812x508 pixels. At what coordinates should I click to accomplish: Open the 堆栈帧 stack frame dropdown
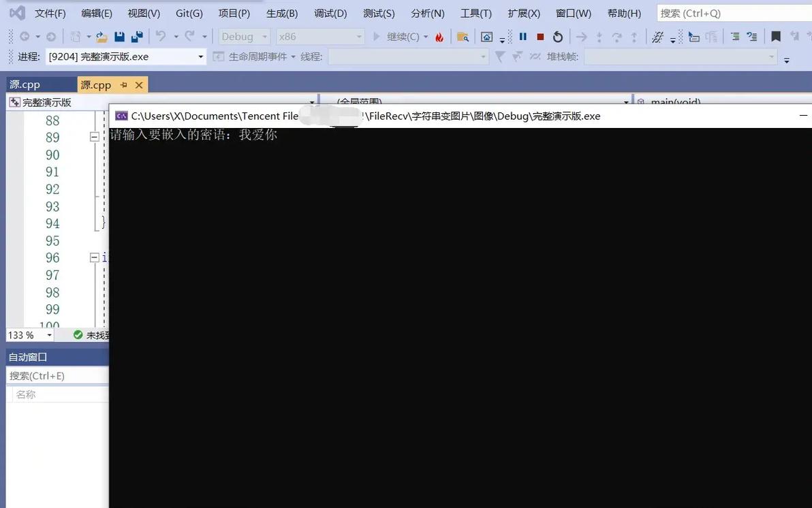[681, 57]
